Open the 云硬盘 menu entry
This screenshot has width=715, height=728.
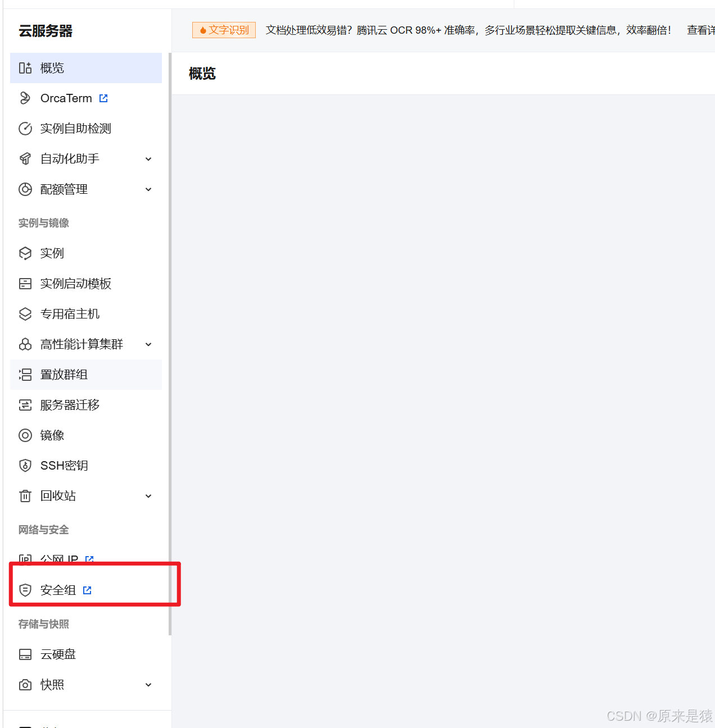click(x=86, y=654)
